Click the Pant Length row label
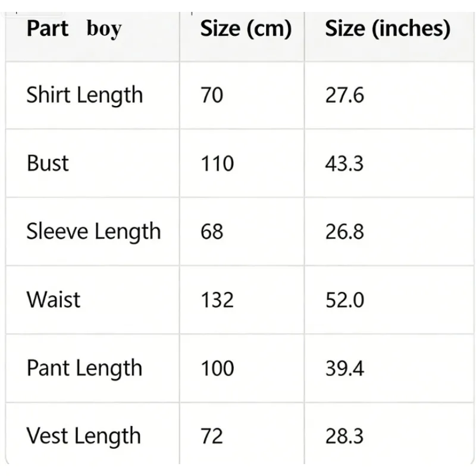The image size is (476, 476). tap(84, 368)
